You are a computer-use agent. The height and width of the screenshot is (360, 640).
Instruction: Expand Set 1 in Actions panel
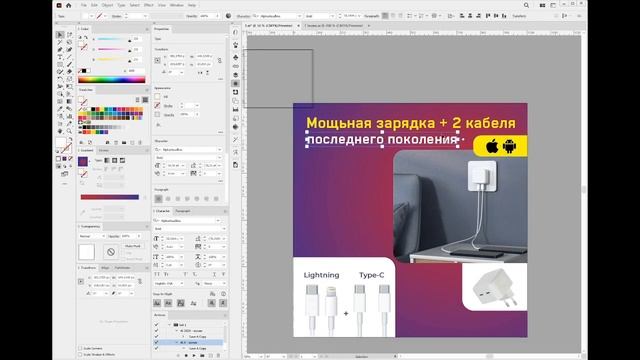pos(170,325)
